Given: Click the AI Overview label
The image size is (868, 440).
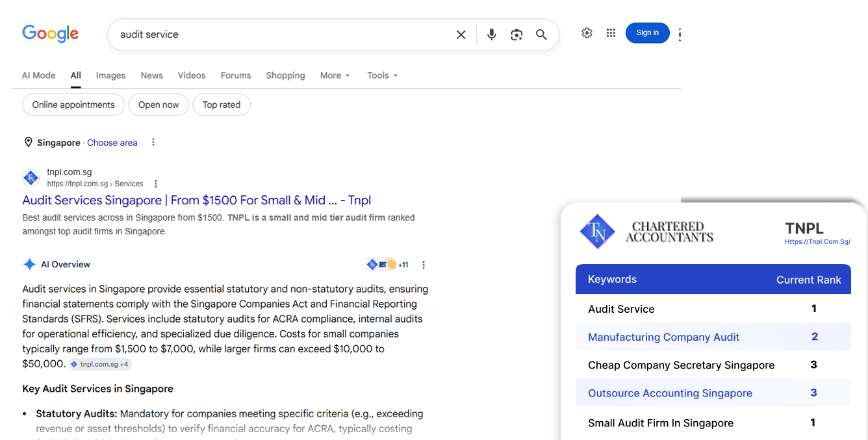Looking at the screenshot, I should click(66, 264).
